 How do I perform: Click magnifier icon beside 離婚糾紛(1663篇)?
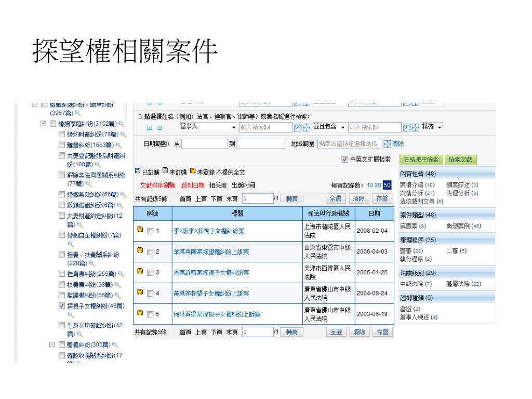[118, 145]
